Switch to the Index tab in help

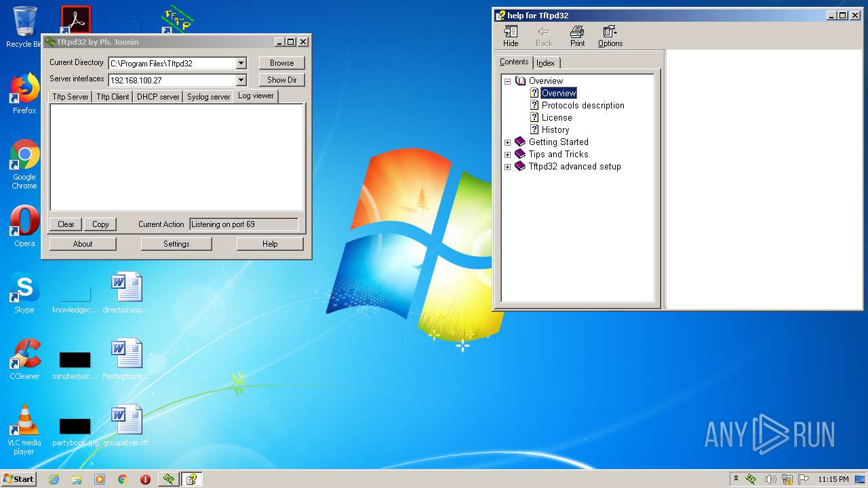click(x=546, y=63)
